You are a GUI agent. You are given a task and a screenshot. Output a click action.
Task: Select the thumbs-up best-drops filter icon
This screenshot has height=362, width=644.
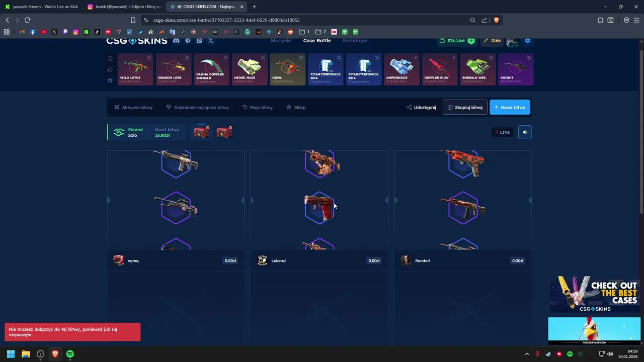point(110,69)
